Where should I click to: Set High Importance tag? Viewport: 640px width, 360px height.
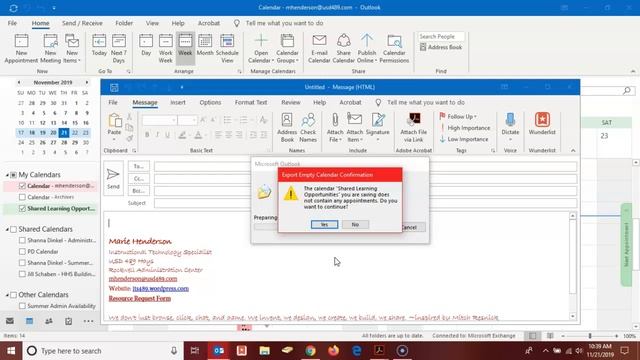pyautogui.click(x=464, y=128)
